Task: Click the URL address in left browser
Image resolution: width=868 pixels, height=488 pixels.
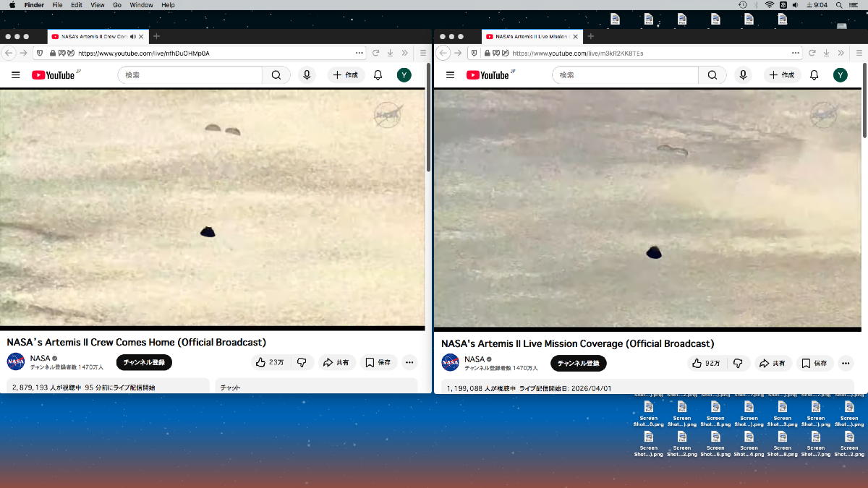Action: 144,53
